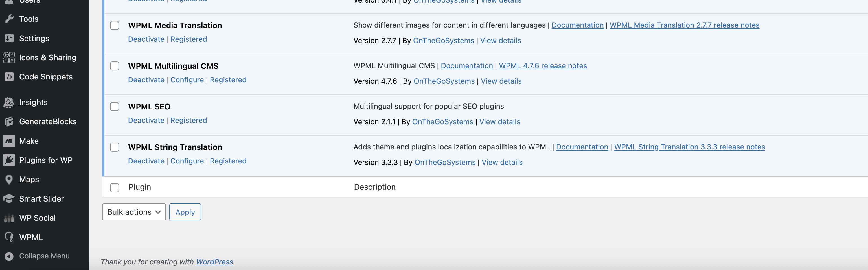Click the GenerateBlocks icon in sidebar
The width and height of the screenshot is (868, 270).
pos(9,121)
